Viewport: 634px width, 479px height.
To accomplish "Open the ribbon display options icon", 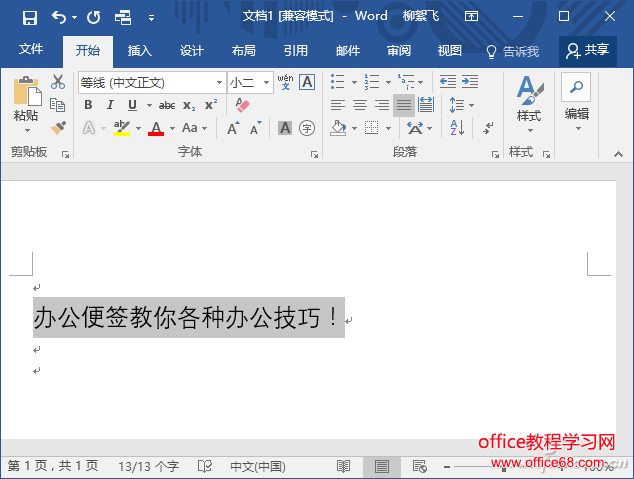I will (x=471, y=17).
